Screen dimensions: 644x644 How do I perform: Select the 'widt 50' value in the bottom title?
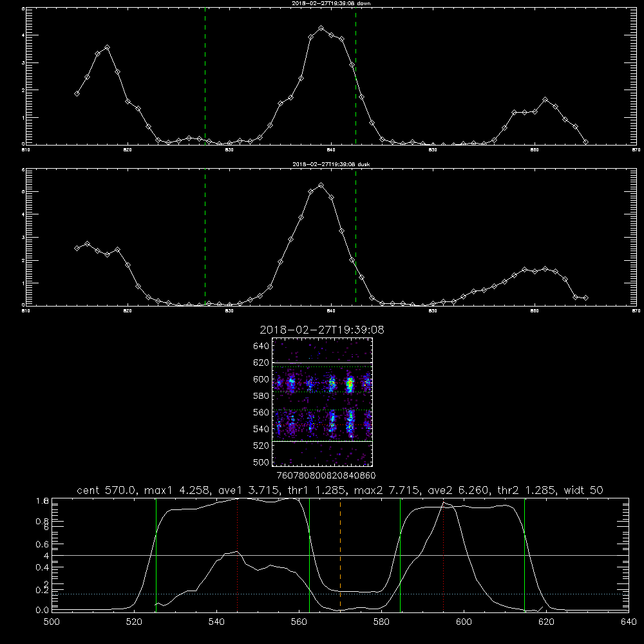pos(583,490)
